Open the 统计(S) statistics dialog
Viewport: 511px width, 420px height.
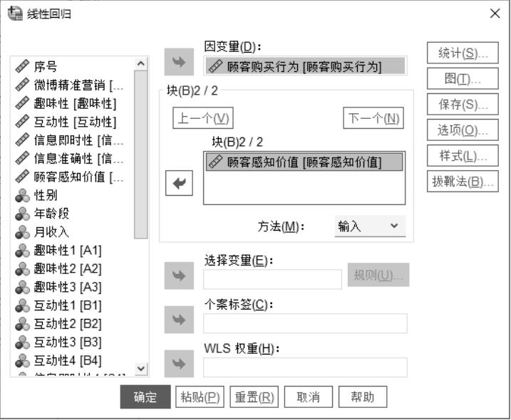point(463,53)
